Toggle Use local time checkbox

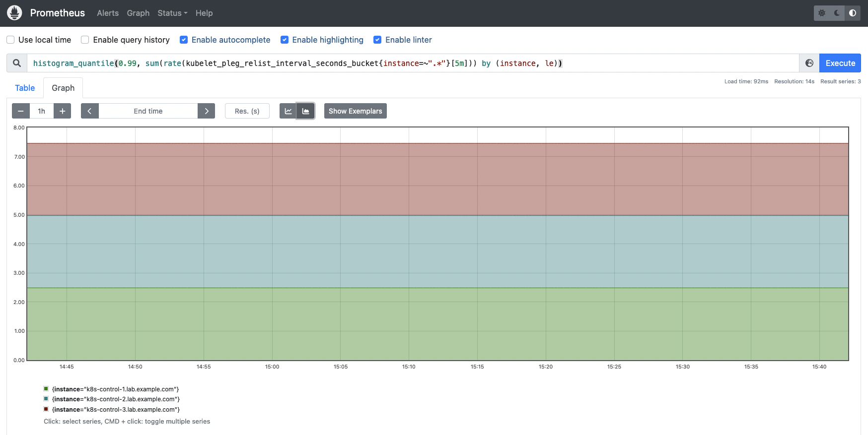[x=10, y=40]
